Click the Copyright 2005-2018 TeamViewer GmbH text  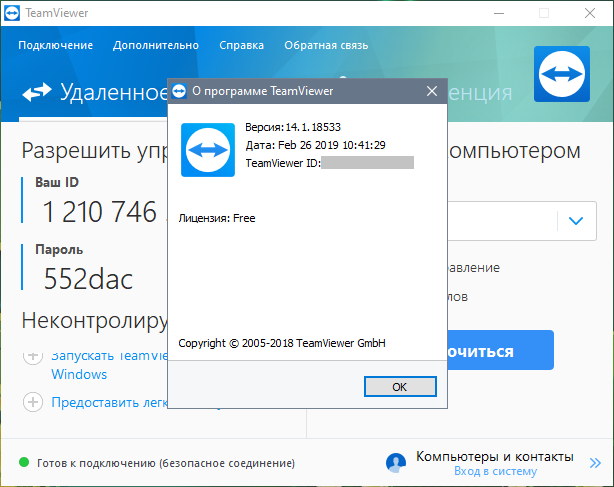click(x=282, y=343)
